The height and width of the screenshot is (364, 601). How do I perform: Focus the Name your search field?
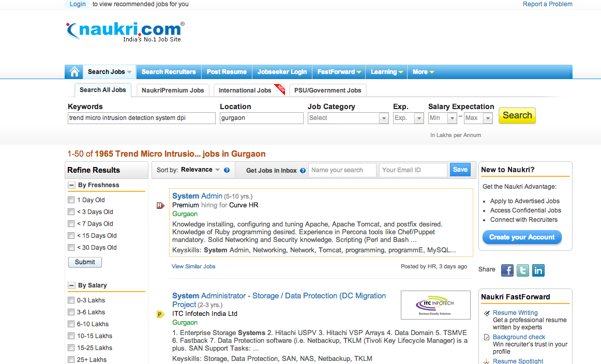[x=342, y=170]
